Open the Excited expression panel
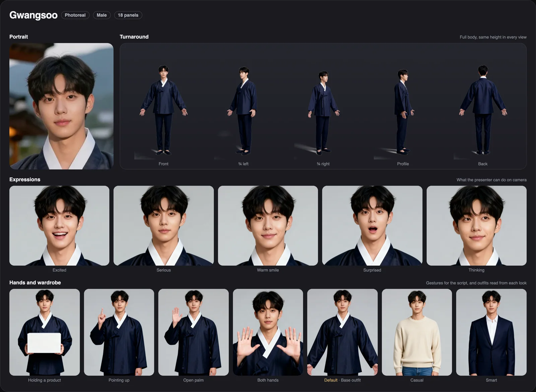Screen dimensions: 536x392 coord(59,226)
